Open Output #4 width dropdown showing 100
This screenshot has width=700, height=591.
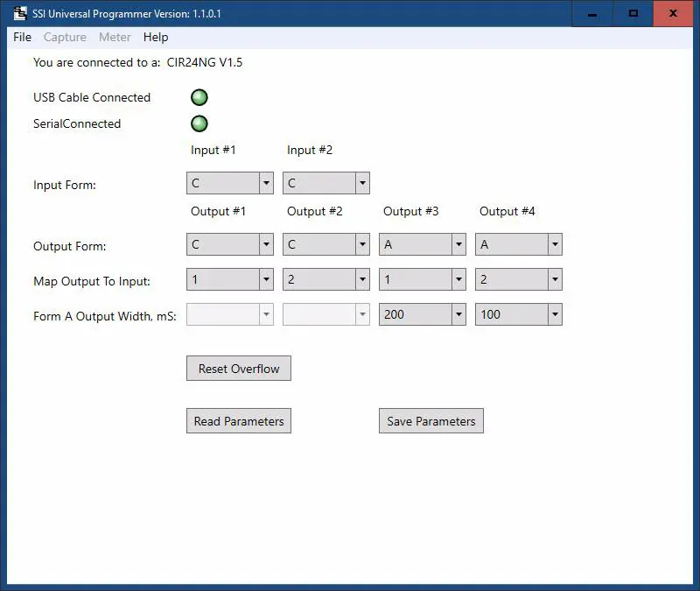tap(518, 314)
